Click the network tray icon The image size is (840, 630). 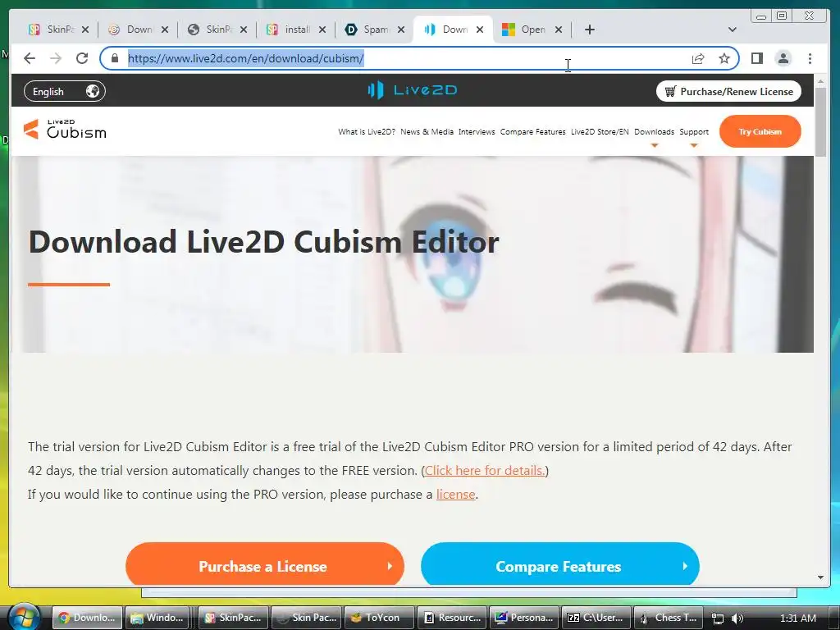coord(718,619)
